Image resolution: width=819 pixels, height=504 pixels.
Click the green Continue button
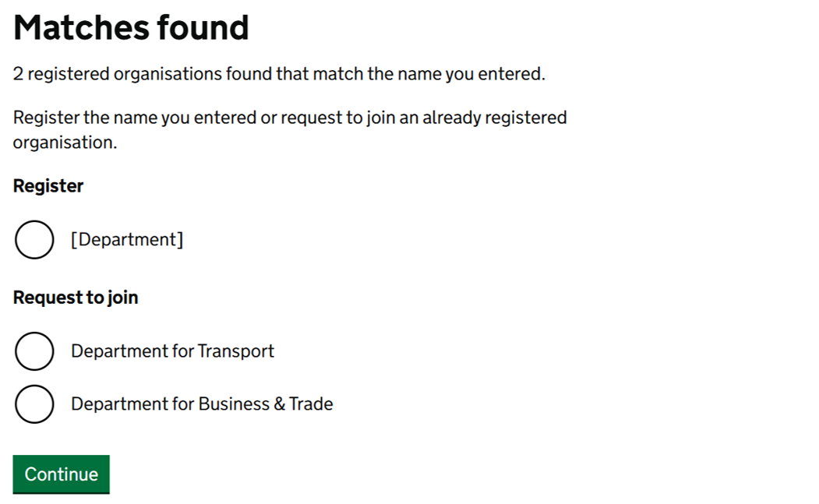click(61, 474)
